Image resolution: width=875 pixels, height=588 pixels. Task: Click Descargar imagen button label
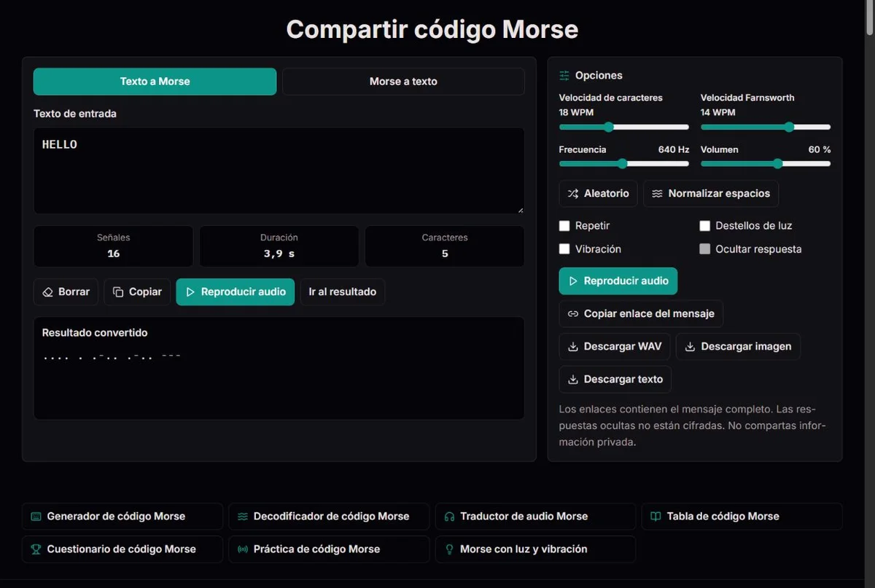point(746,347)
